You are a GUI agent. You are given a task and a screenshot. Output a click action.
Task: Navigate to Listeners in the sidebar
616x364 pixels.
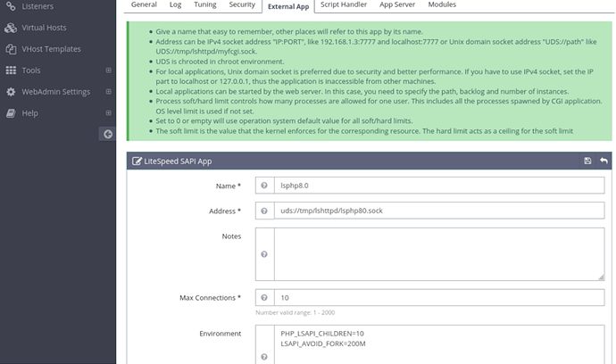(37, 6)
